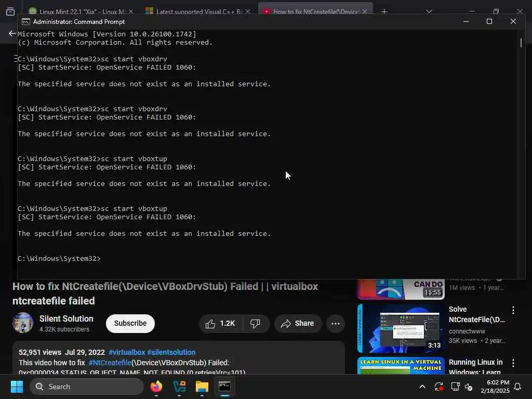Open options menu for Running Linux in Windows video
This screenshot has height=399, width=532.
click(x=513, y=363)
